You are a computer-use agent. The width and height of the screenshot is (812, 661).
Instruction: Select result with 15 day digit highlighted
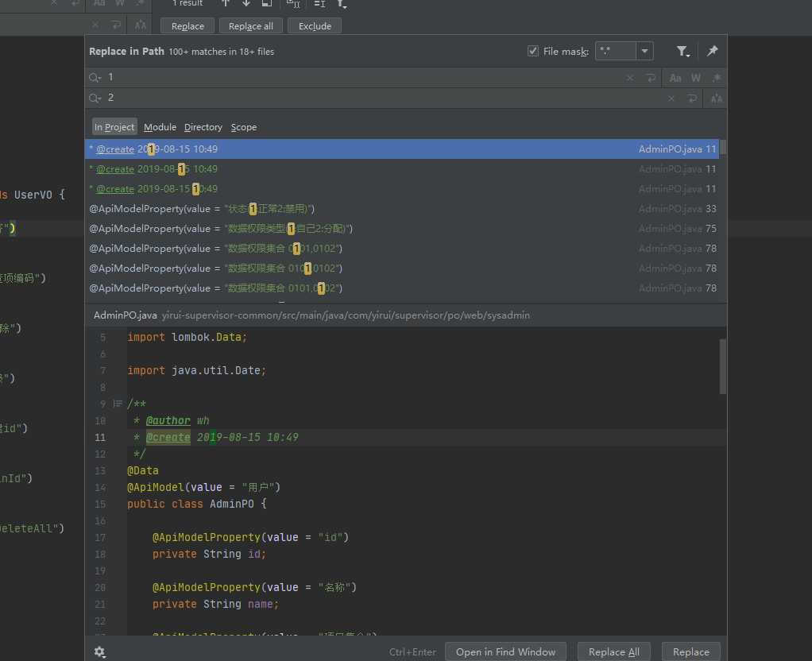coord(402,169)
